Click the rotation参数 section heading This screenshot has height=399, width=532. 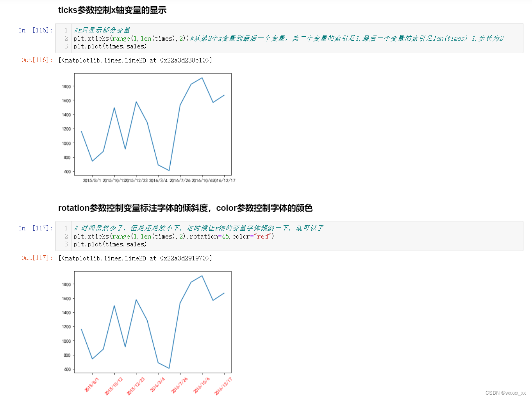(186, 208)
